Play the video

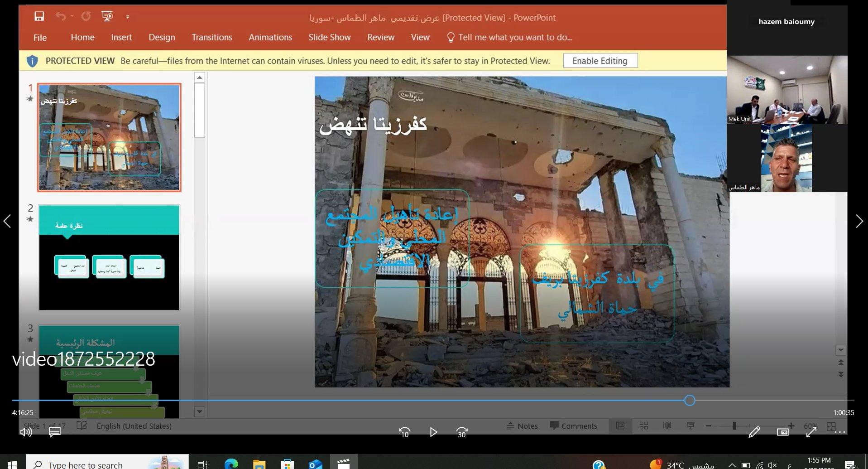433,432
